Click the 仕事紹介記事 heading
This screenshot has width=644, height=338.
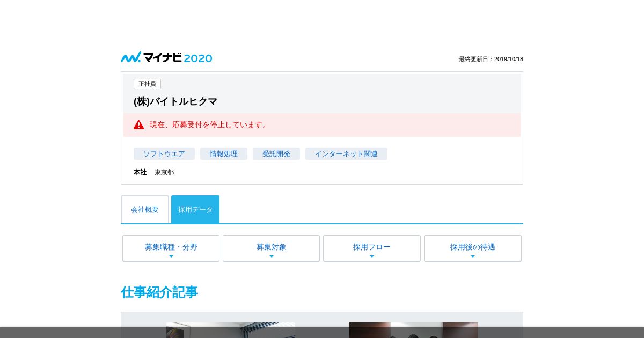tap(159, 292)
